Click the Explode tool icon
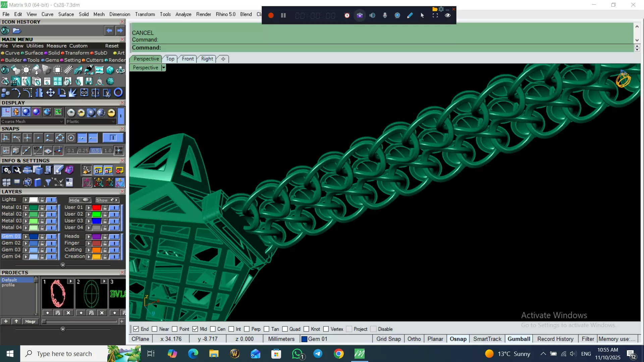The width and height of the screenshot is (644, 362). pyautogui.click(x=73, y=93)
